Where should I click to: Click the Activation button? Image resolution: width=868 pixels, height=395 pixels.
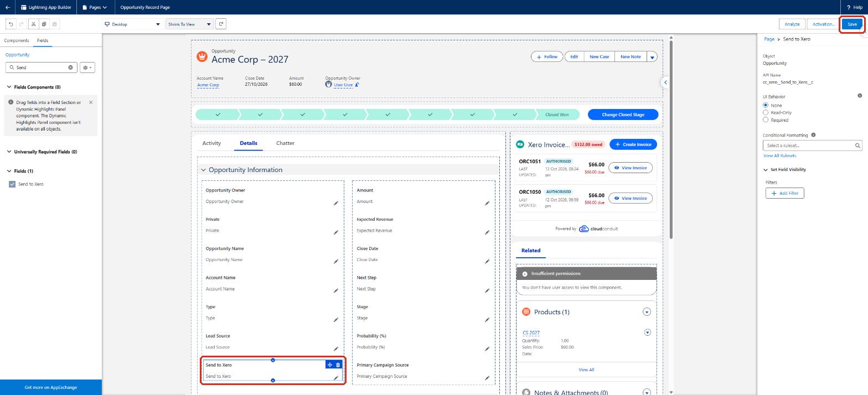[x=823, y=24]
